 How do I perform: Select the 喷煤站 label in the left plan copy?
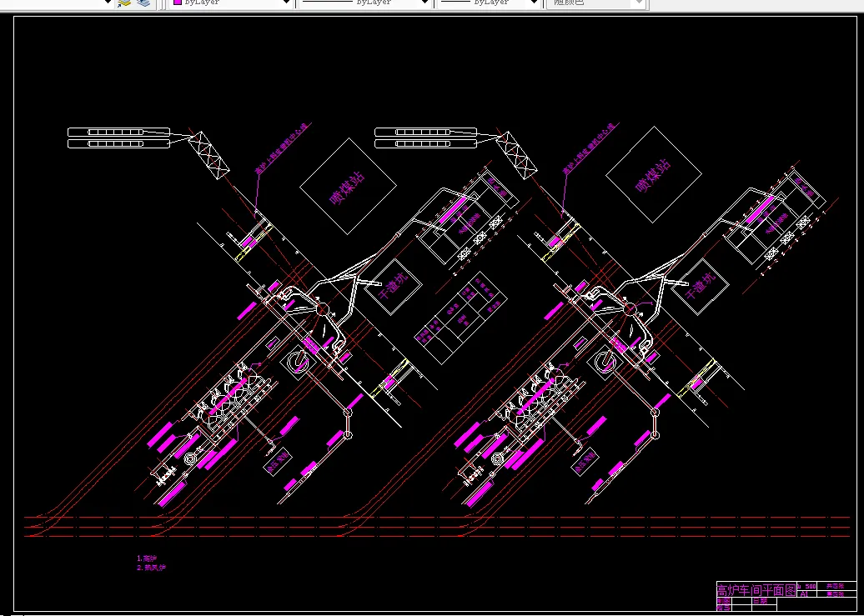click(348, 187)
